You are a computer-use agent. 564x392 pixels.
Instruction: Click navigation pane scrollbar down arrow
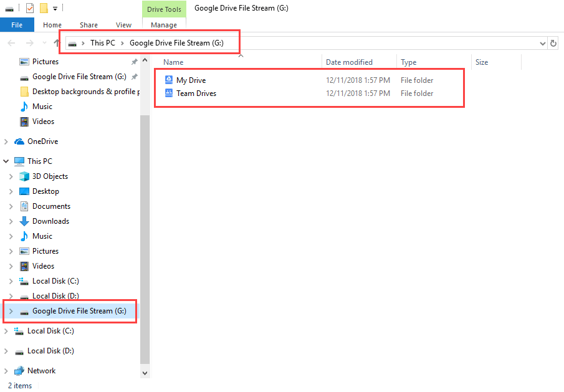click(x=145, y=373)
